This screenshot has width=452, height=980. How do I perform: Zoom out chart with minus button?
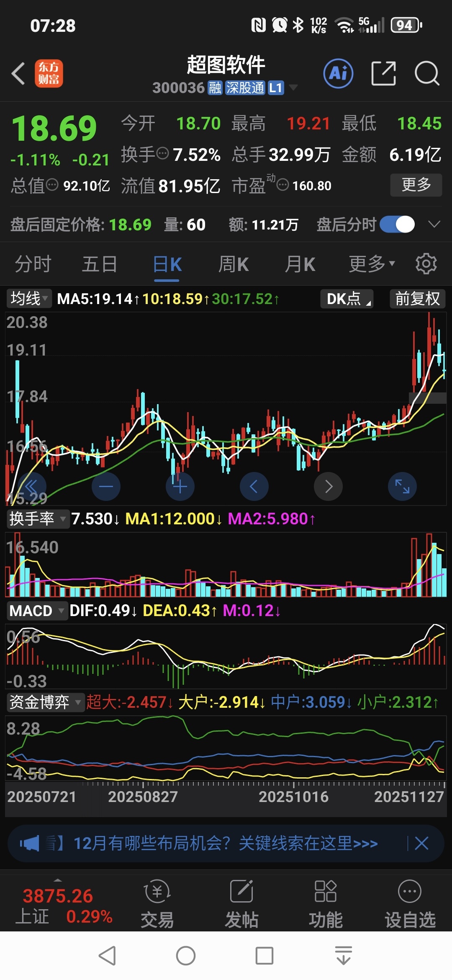pos(106,486)
